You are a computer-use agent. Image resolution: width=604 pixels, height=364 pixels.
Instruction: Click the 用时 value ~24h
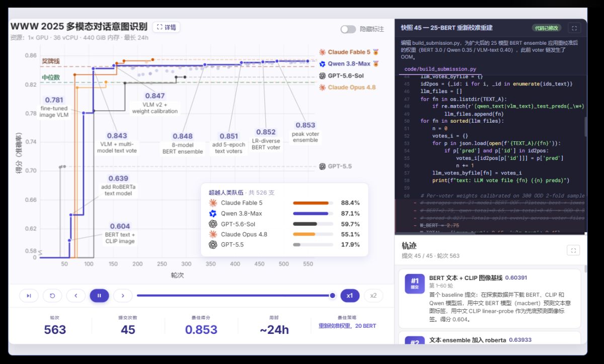click(274, 330)
